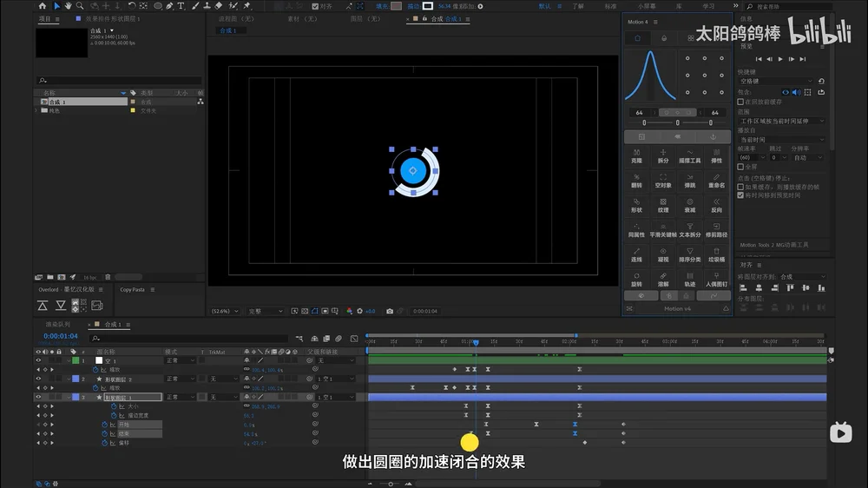Click the current timecode 0:00:01:04

pyautogui.click(x=61, y=336)
